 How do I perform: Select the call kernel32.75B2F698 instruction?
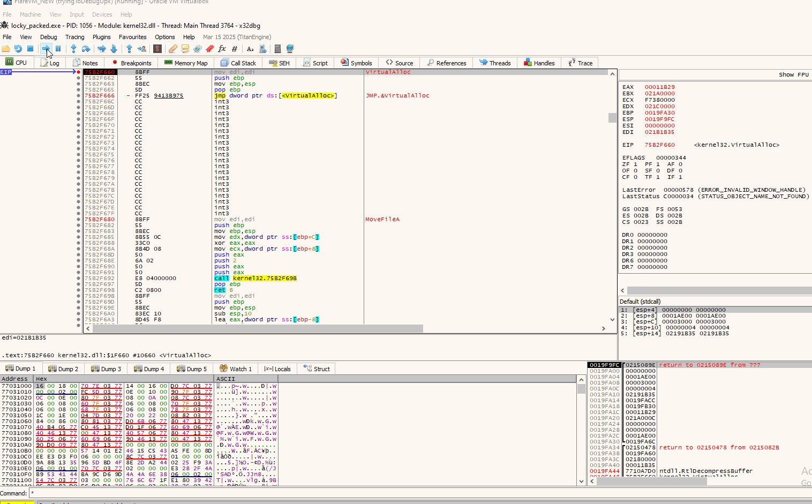[x=255, y=278]
